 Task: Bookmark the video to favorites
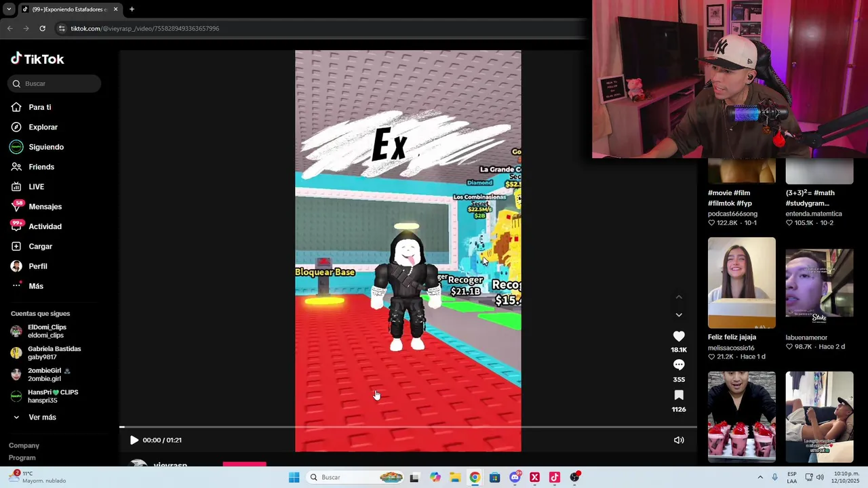[x=679, y=395]
